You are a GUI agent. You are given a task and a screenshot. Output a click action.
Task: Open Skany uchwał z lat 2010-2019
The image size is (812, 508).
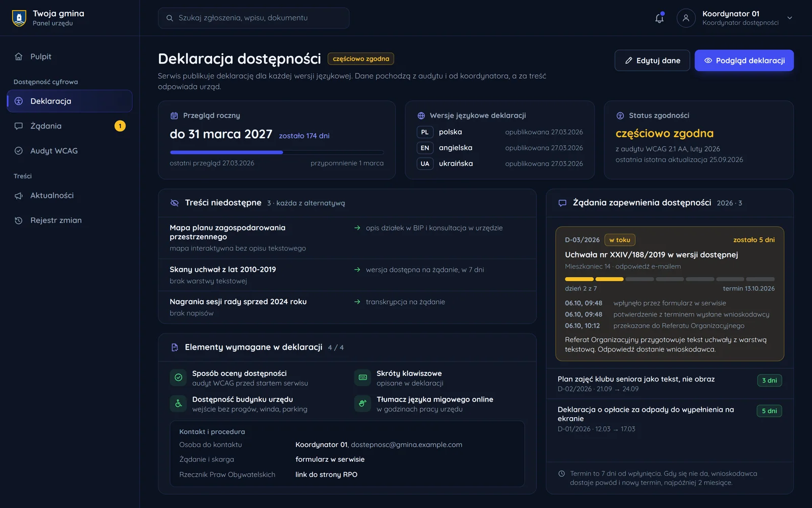347,275
